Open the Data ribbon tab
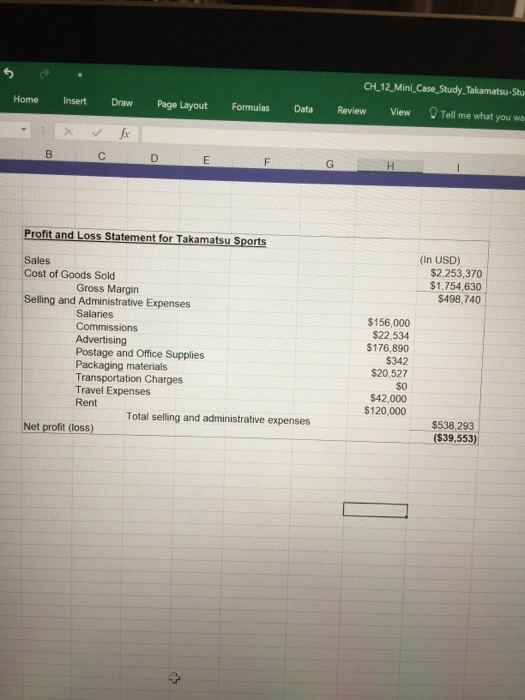Screen dimensions: 525x700 tap(303, 109)
